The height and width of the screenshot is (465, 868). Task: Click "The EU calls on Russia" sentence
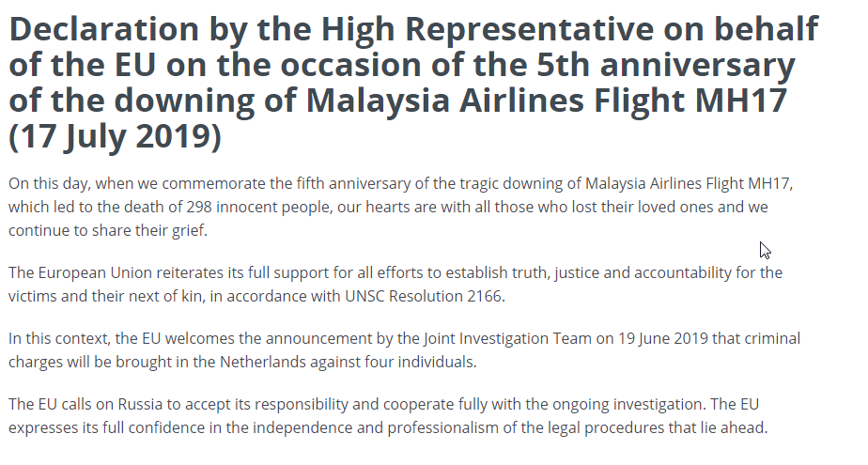click(85, 405)
